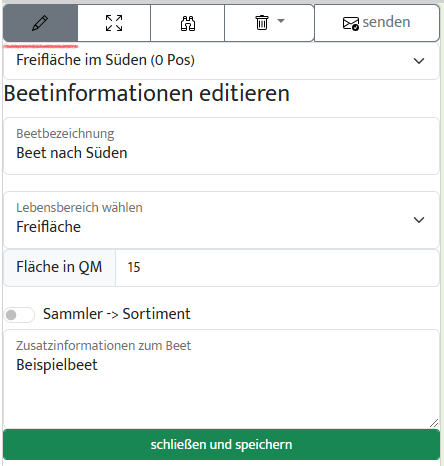Click the Zusatzinformationen zum Beet textarea
The height and width of the screenshot is (466, 444).
[x=221, y=379]
